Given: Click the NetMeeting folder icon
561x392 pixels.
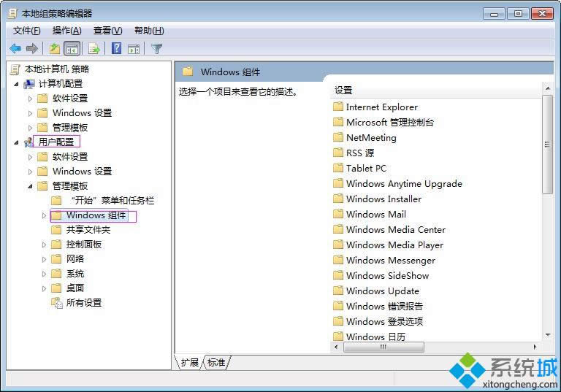Looking at the screenshot, I should pyautogui.click(x=338, y=137).
